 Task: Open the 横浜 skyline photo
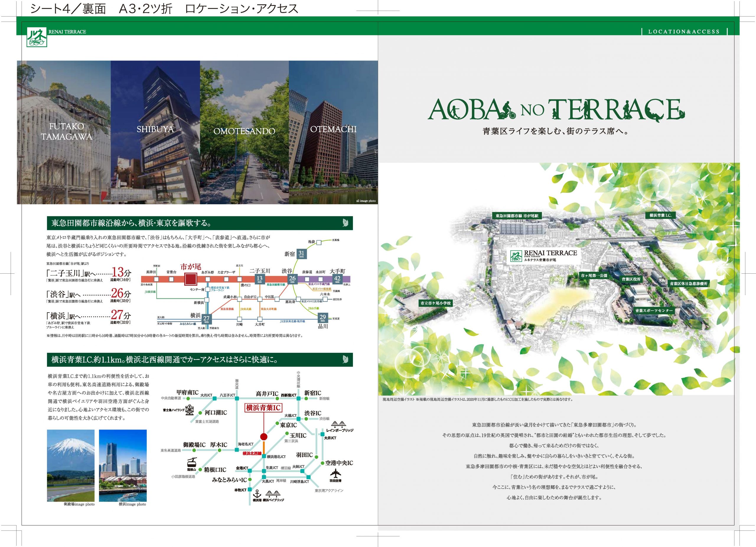[123, 466]
